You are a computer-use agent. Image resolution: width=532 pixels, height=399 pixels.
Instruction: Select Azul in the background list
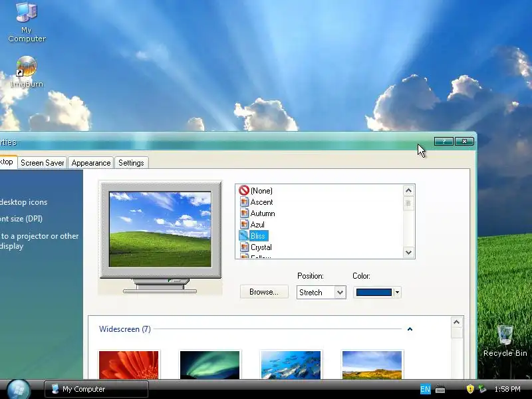click(257, 224)
